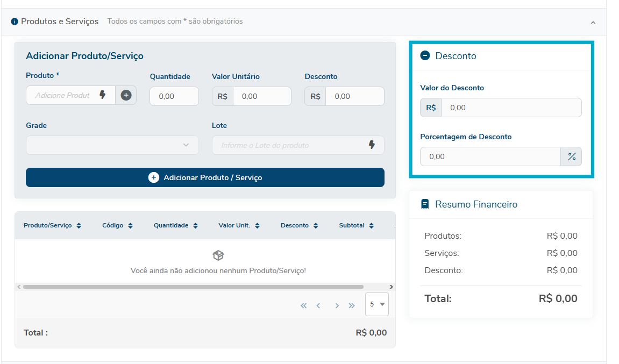Click the plus icon beside Produto field
Image resolution: width=619 pixels, height=364 pixels.
point(126,96)
